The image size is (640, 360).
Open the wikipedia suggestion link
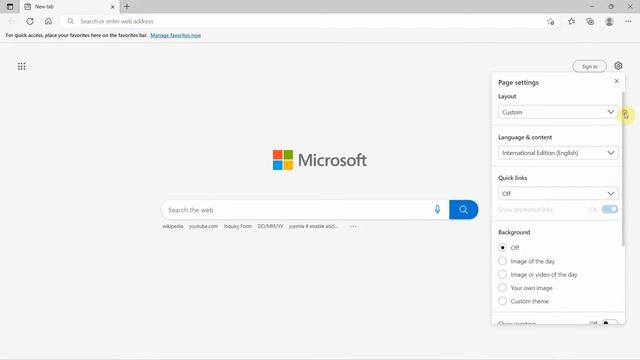(x=173, y=226)
